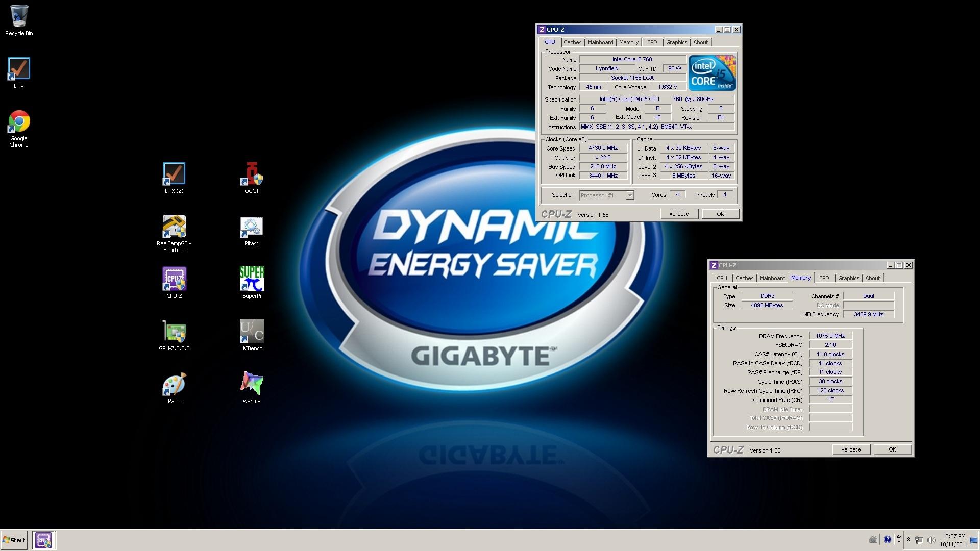Select the OCCT desktop icon
The height and width of the screenshot is (551, 980).
point(252,178)
